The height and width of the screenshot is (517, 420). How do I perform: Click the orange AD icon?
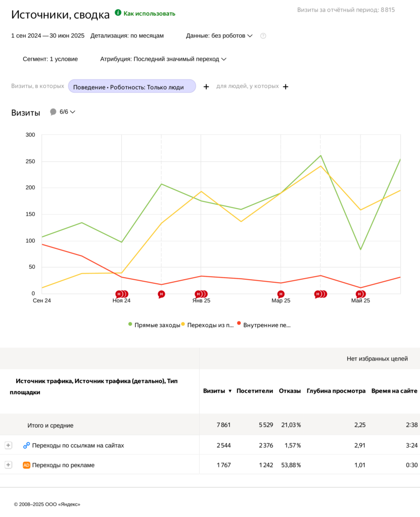[x=26, y=465]
